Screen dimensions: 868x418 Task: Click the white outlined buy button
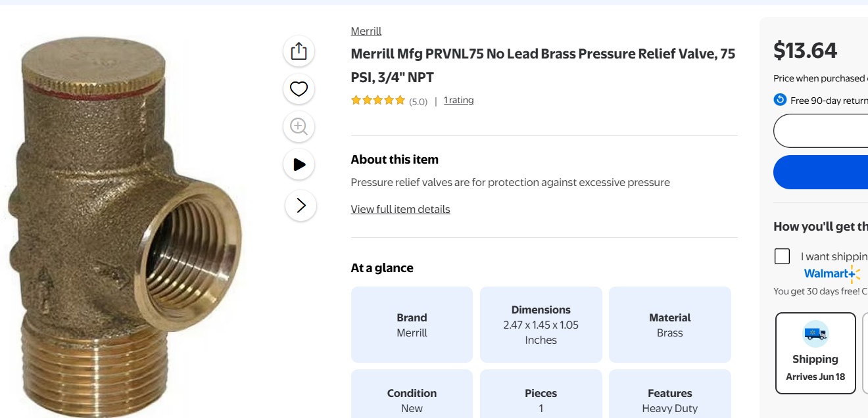pyautogui.click(x=822, y=131)
